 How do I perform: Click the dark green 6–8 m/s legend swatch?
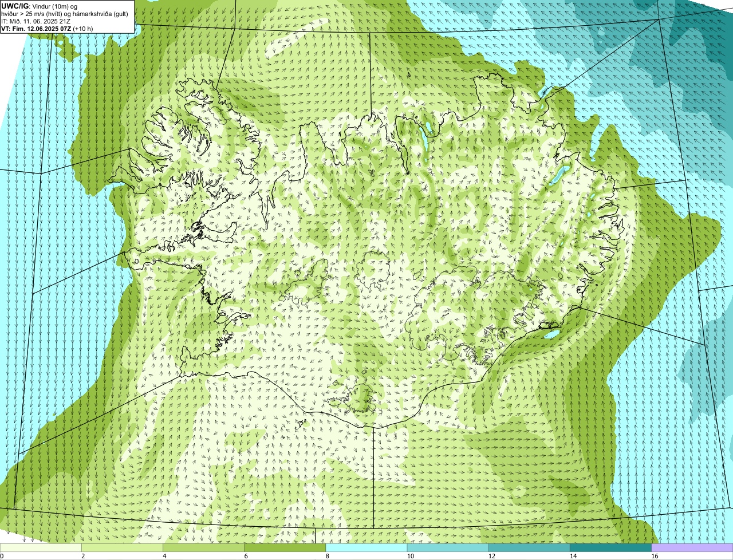285,547
